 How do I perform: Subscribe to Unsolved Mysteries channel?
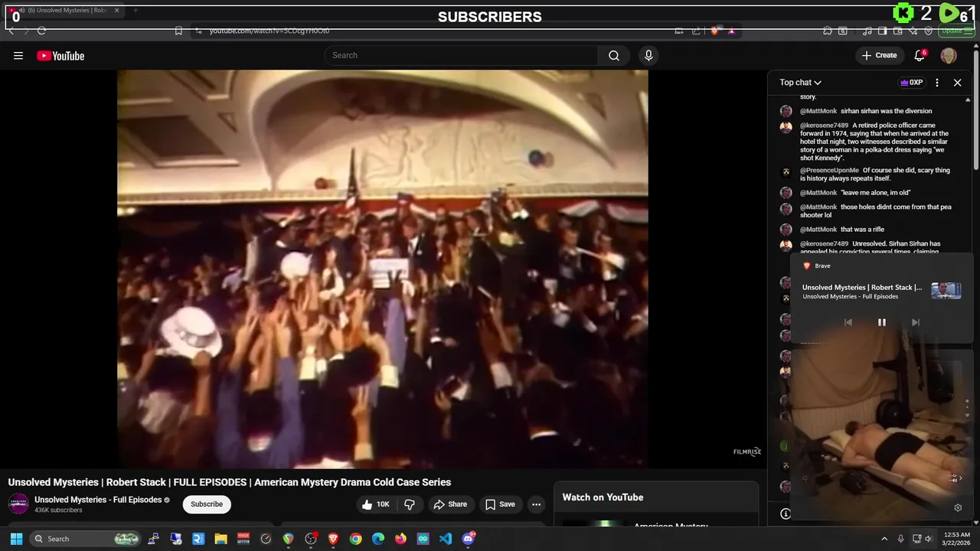[x=207, y=504]
